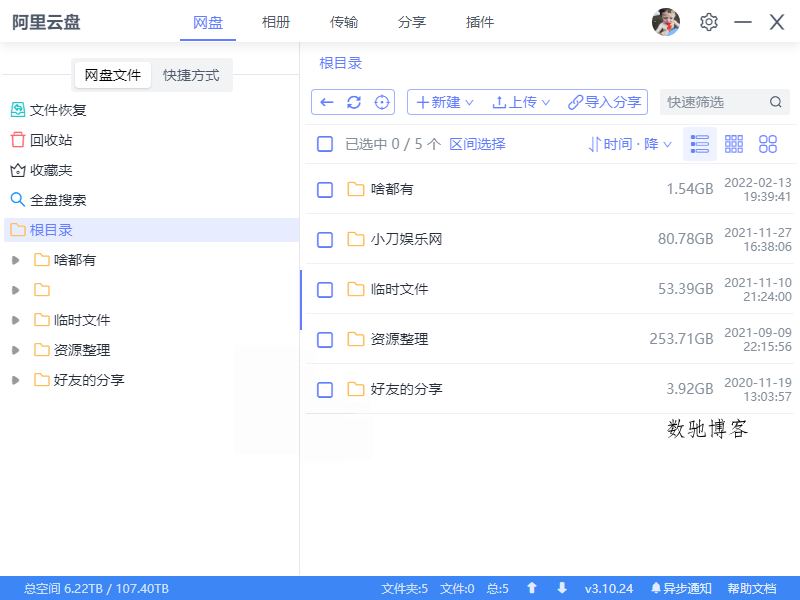Refresh the root directory file list
This screenshot has height=600, width=800.
(354, 102)
